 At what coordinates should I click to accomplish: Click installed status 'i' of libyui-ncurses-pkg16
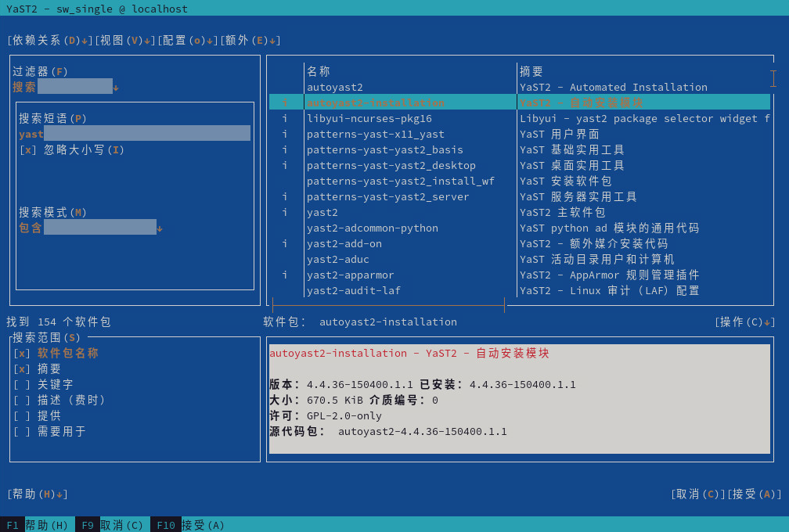[285, 118]
